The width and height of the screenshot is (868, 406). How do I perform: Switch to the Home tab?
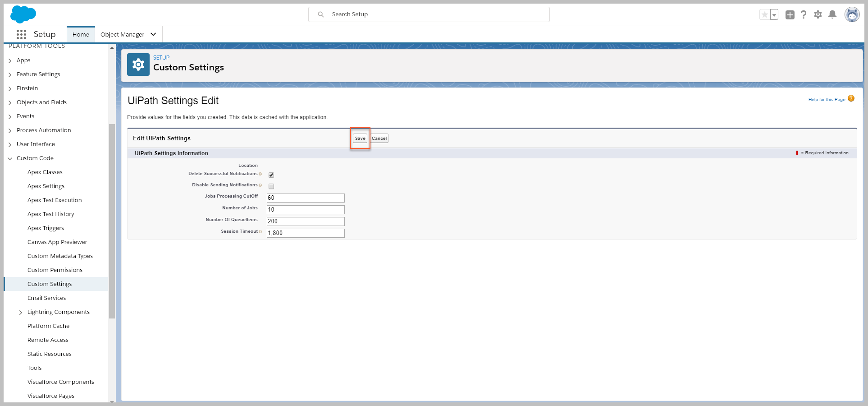coord(81,34)
